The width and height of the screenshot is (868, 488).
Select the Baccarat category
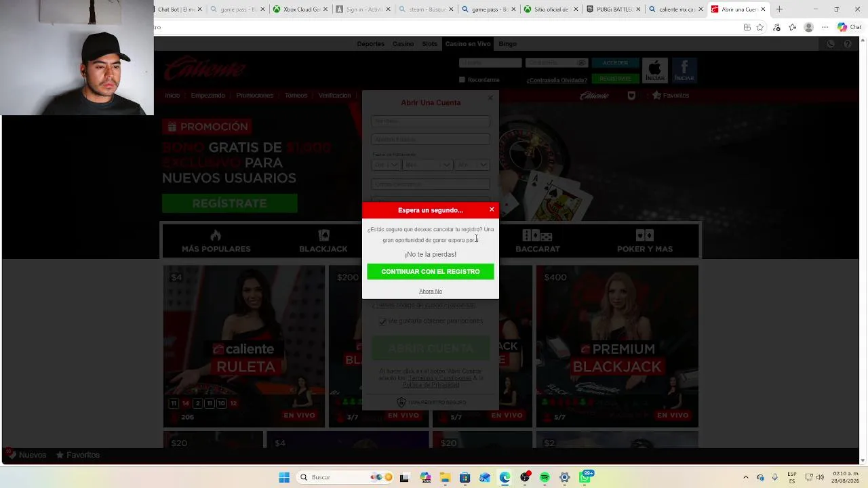(538, 241)
